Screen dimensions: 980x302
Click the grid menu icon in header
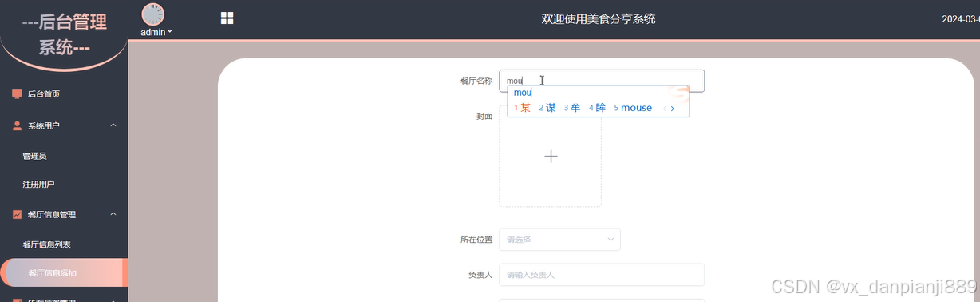tap(227, 18)
